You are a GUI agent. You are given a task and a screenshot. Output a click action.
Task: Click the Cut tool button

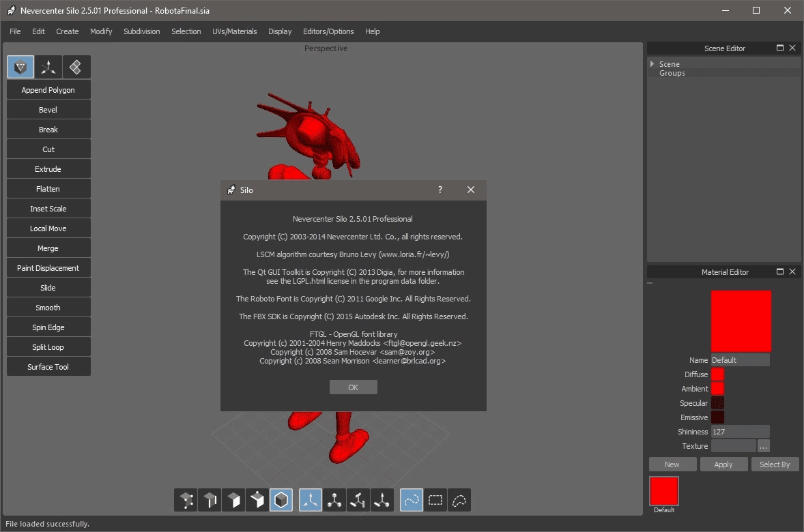tap(48, 149)
